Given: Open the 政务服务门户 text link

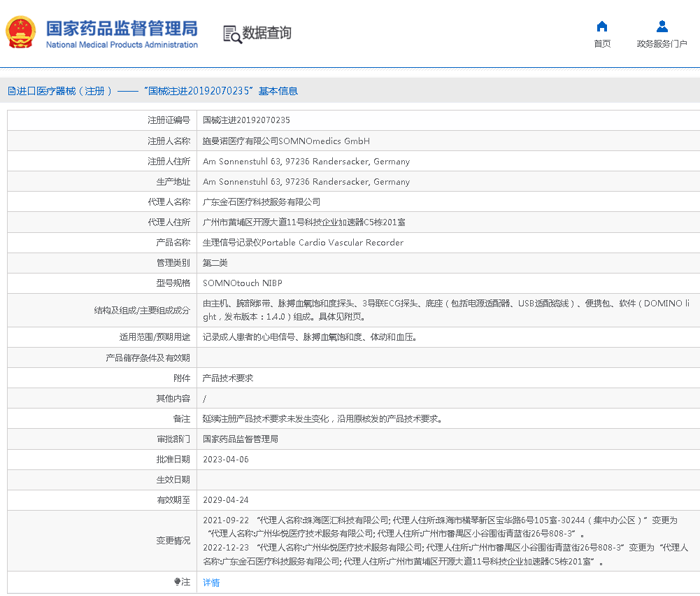Looking at the screenshot, I should (x=662, y=44).
